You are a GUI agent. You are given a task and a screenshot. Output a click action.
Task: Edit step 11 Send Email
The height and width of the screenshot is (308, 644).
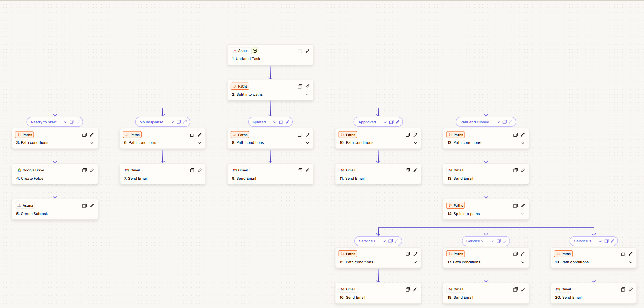click(x=415, y=170)
